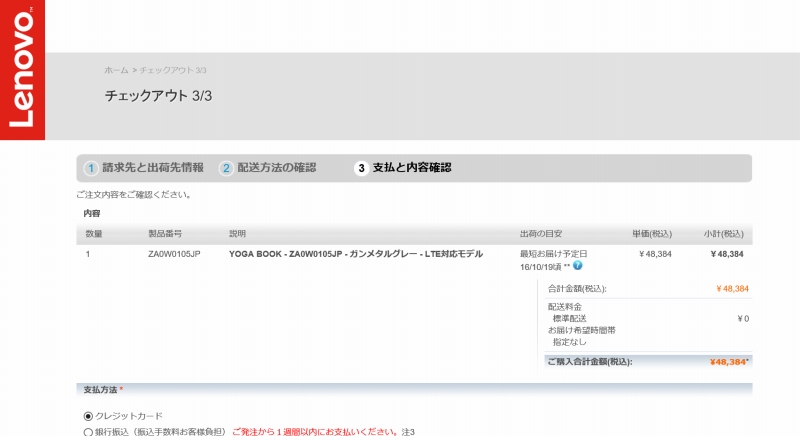This screenshot has width=800, height=436.
Task: Click the red ご発注から1週間以内 payment notice
Action: (315, 432)
